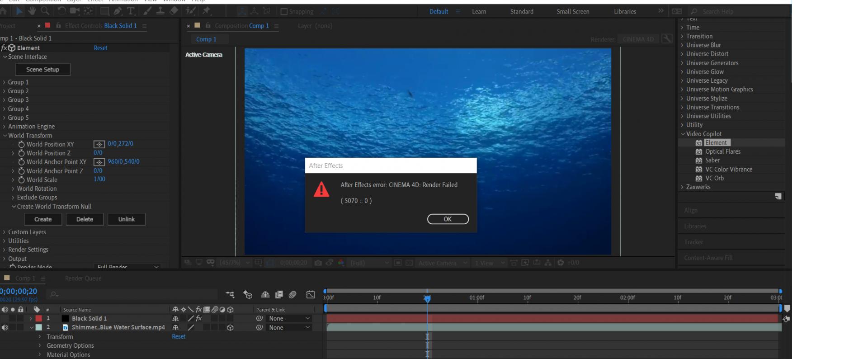Toggle fx switch on Black Solid 1 layer
The height and width of the screenshot is (359, 868).
[x=198, y=318]
